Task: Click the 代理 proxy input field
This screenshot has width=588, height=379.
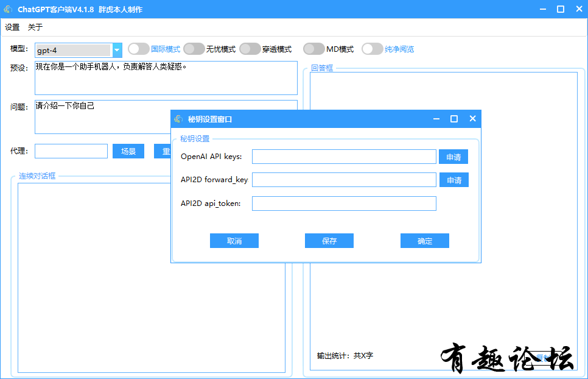Action: coord(71,151)
